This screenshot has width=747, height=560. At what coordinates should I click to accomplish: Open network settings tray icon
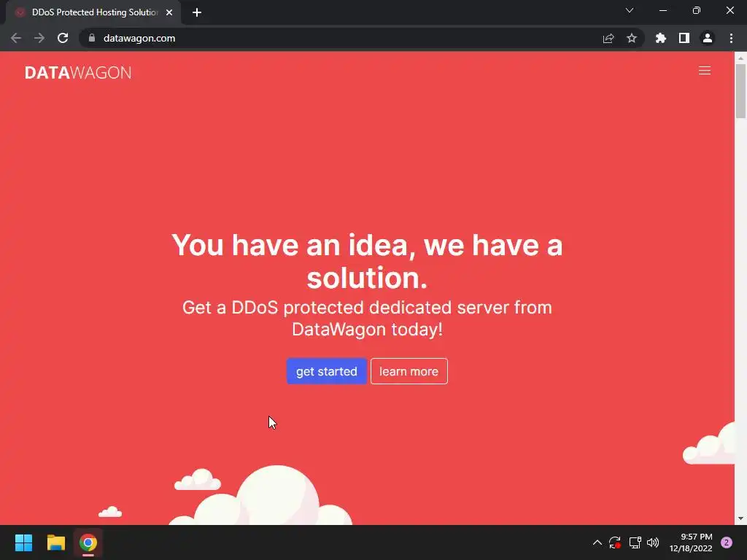coord(635,542)
